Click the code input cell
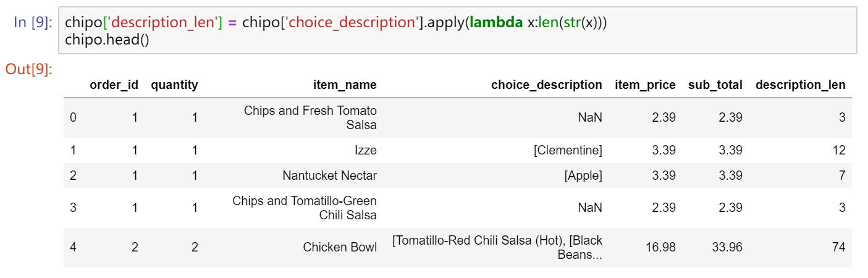 coord(457,31)
